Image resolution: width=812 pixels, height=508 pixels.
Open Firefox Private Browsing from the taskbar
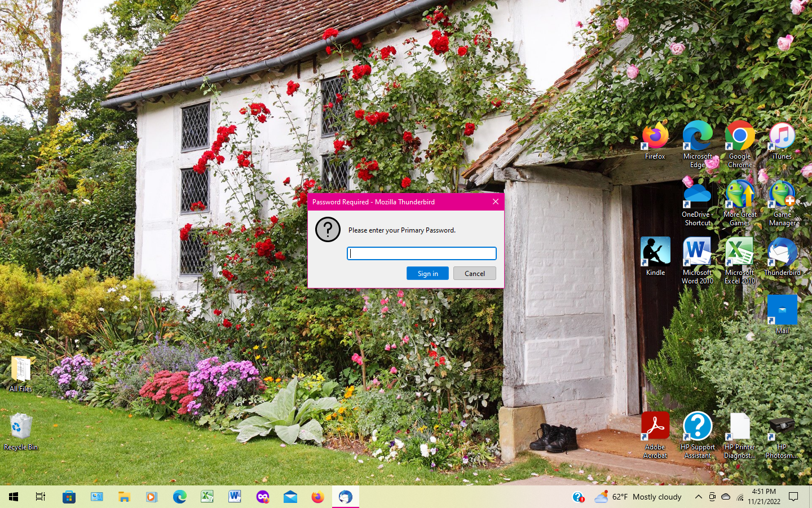click(263, 497)
